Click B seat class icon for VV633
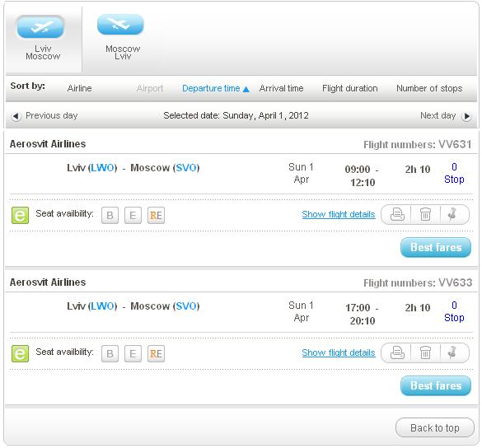Image resolution: width=482 pixels, height=448 pixels. click(x=110, y=353)
